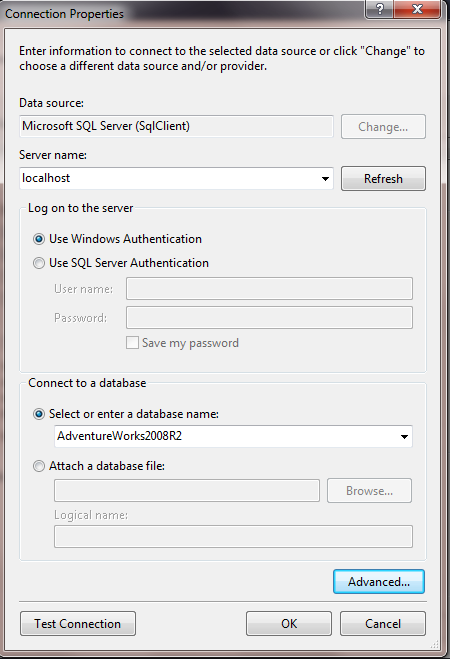Click Browse for database file
The height and width of the screenshot is (659, 450).
369,490
